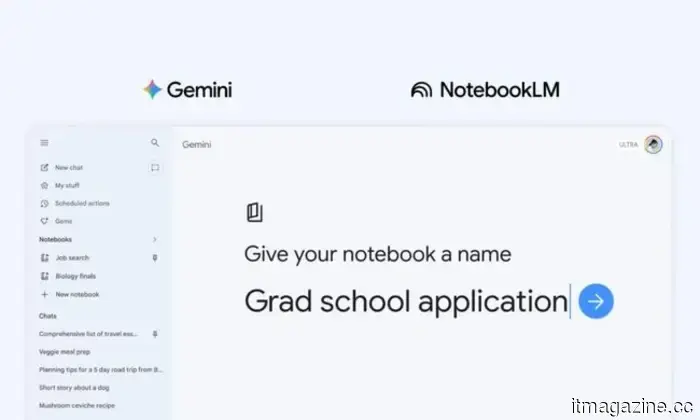
Task: Open the Mushroom ceviche recipe chat
Action: click(78, 405)
